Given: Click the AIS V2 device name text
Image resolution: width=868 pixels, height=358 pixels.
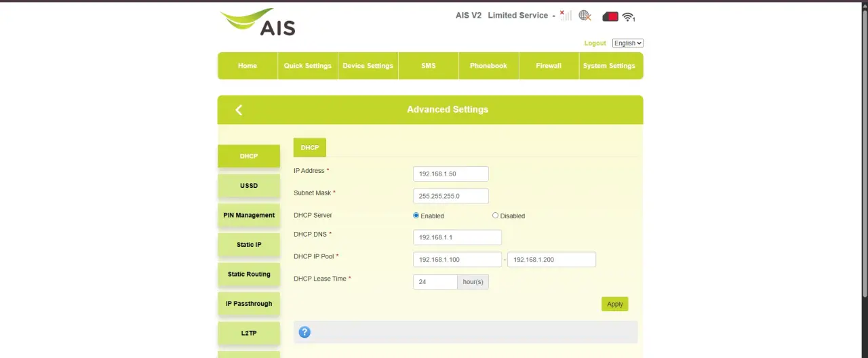Looking at the screenshot, I should [x=469, y=15].
